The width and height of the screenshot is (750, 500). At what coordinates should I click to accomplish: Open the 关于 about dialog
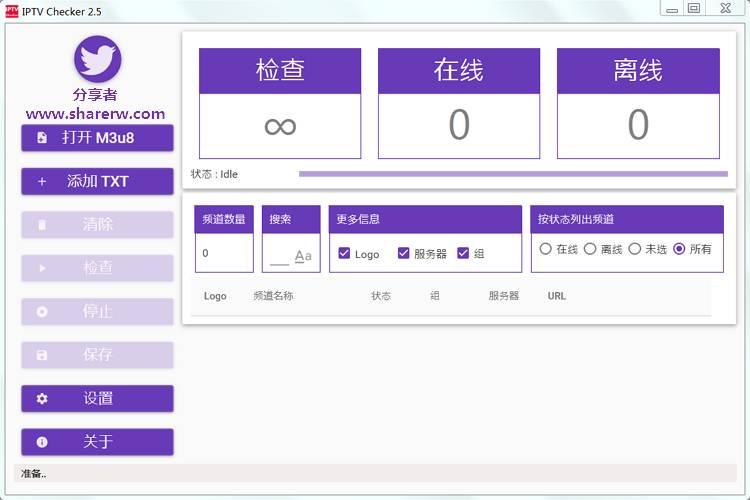point(98,442)
